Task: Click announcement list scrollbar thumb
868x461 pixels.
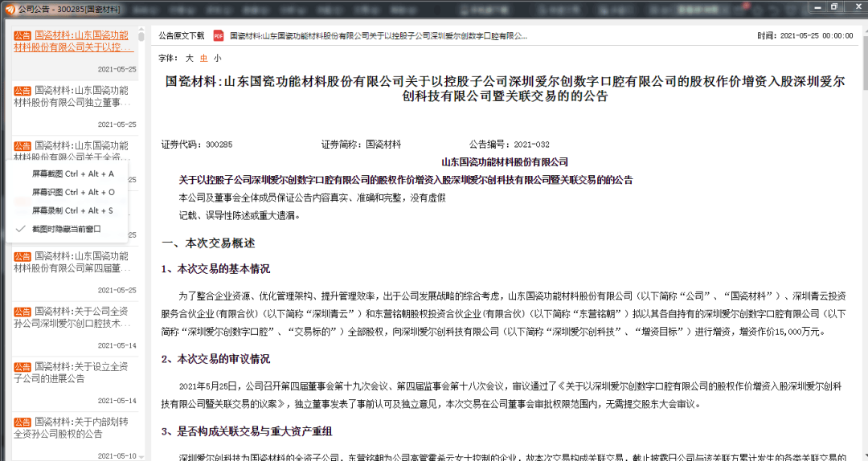Action: click(x=141, y=36)
